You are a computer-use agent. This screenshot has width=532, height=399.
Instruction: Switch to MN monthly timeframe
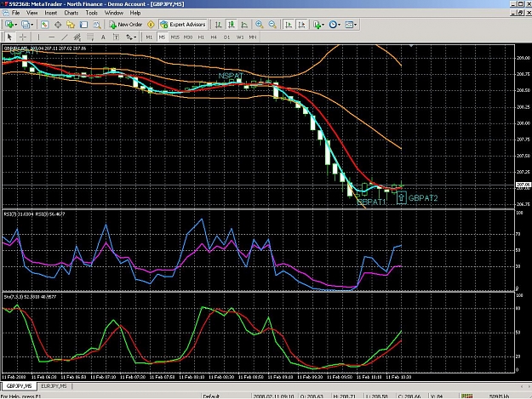click(x=253, y=37)
